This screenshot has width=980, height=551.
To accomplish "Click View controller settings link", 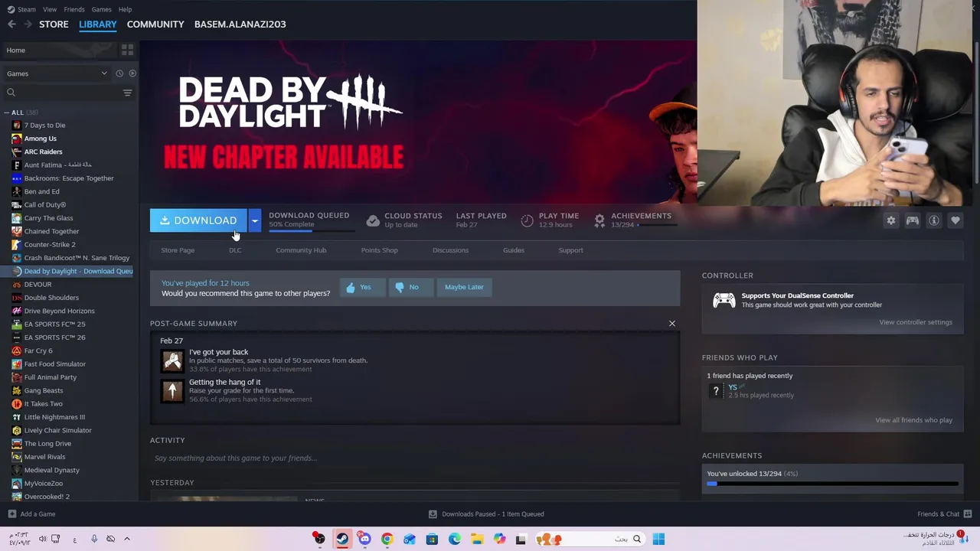I will pos(916,322).
